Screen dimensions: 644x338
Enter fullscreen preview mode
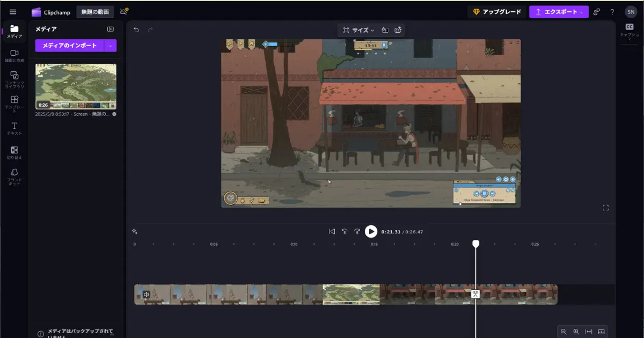point(606,208)
